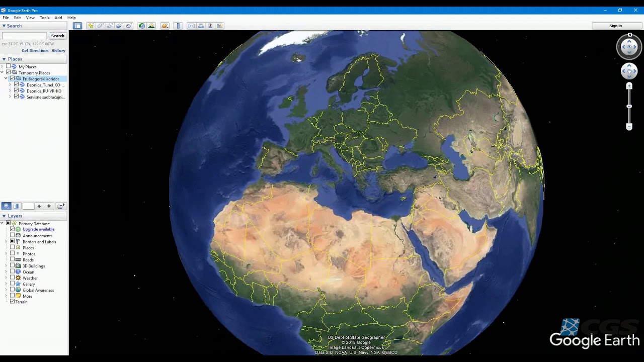The image size is (644, 362).
Task: Toggle the Borders and Labels checkbox
Action: click(12, 241)
